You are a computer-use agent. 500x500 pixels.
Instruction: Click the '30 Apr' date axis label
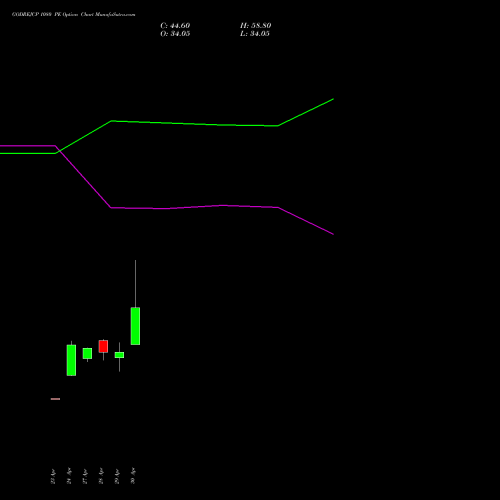click(133, 476)
